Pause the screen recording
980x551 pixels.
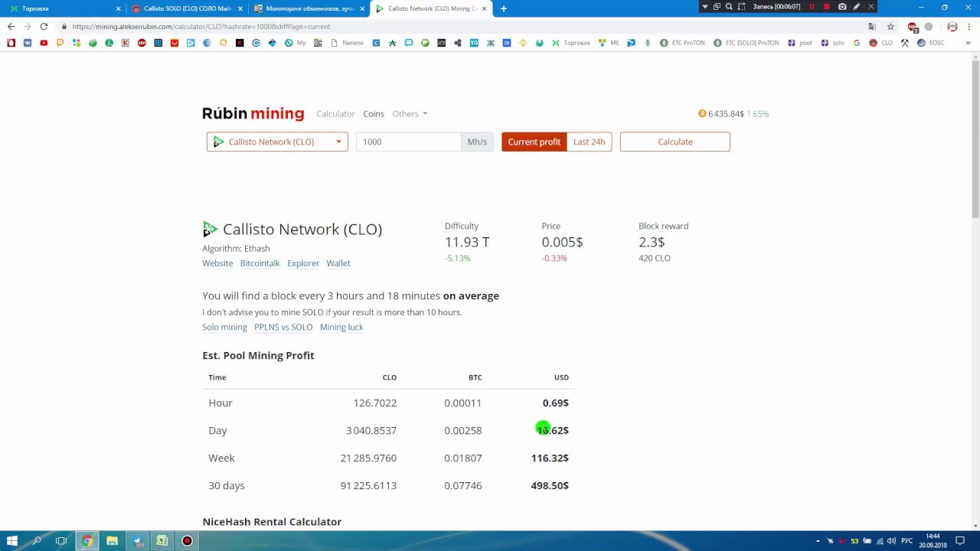(x=812, y=7)
